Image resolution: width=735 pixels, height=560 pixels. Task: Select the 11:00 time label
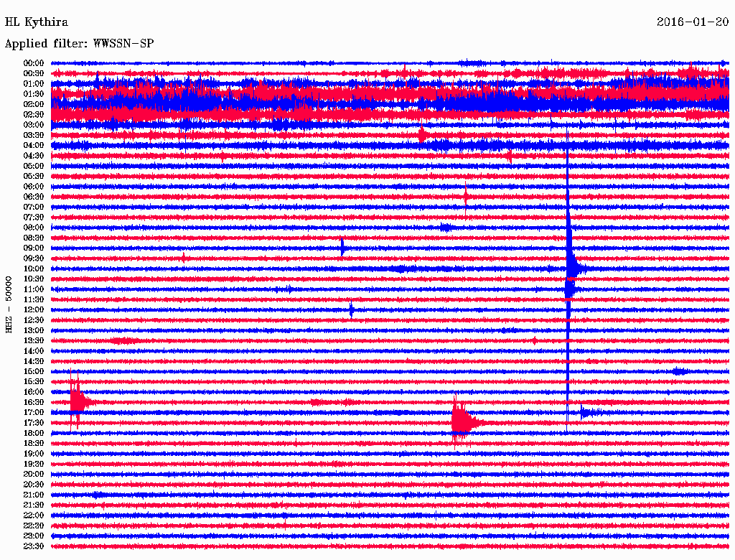[x=34, y=289]
